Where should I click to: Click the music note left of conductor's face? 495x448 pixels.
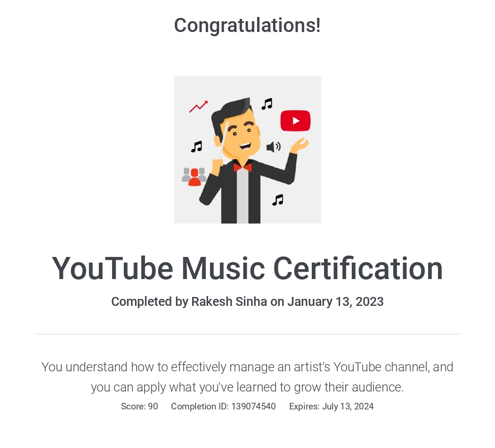point(196,147)
